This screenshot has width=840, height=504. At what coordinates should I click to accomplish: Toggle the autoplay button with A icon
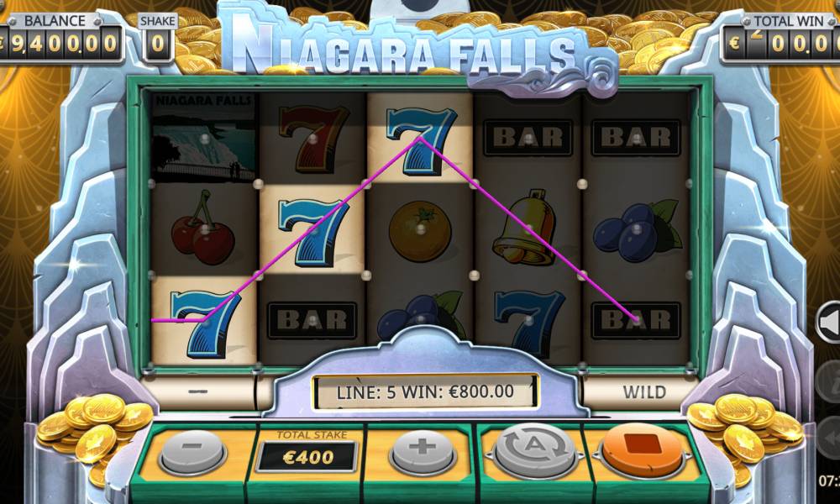(536, 451)
